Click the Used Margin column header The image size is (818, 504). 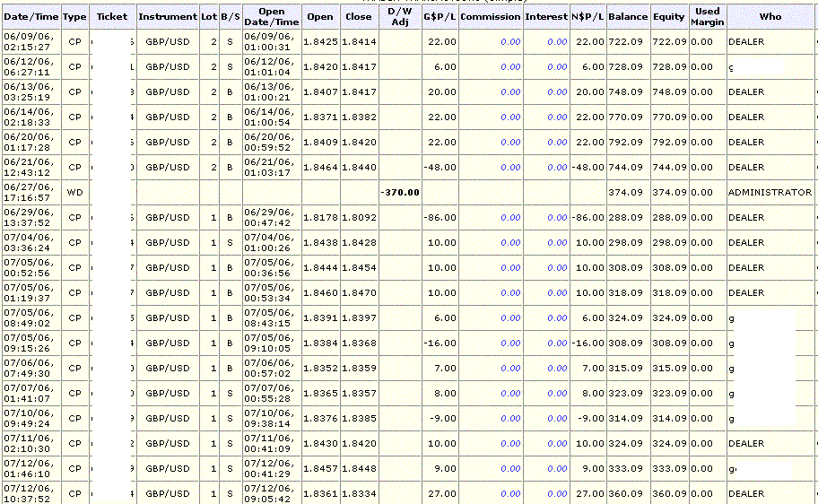pos(708,16)
